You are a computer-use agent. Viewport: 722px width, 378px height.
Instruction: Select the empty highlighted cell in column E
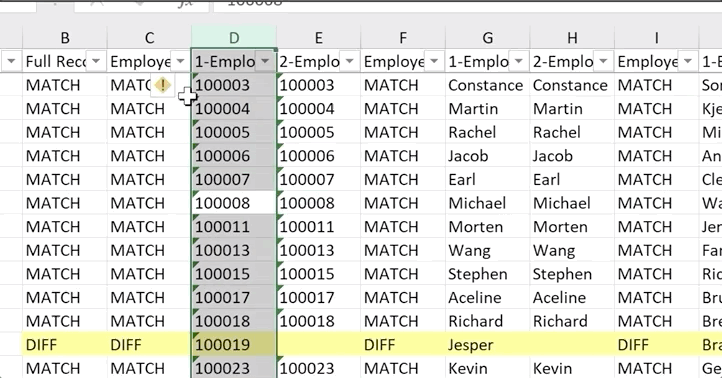tap(319, 344)
